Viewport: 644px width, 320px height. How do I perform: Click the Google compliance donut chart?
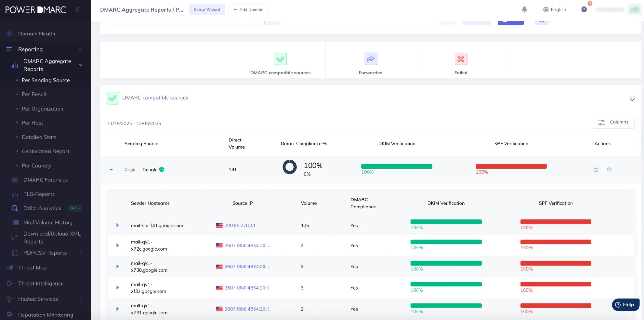click(289, 167)
